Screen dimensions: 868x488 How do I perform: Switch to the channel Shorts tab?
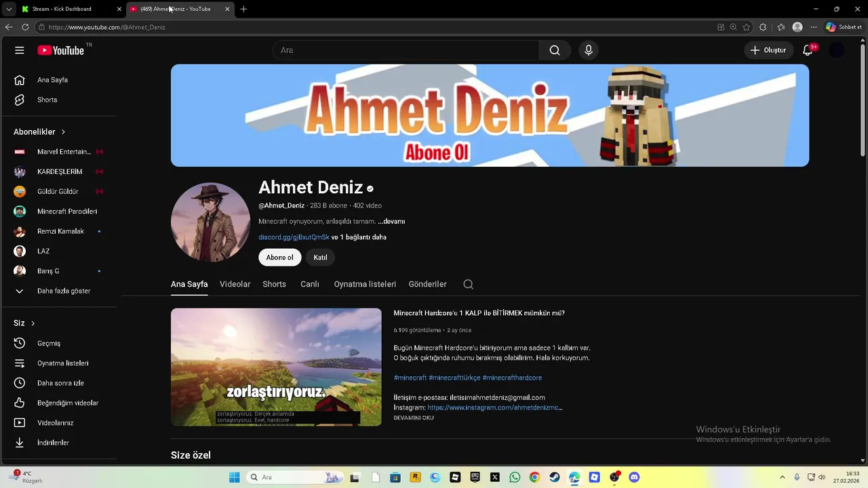(x=274, y=284)
